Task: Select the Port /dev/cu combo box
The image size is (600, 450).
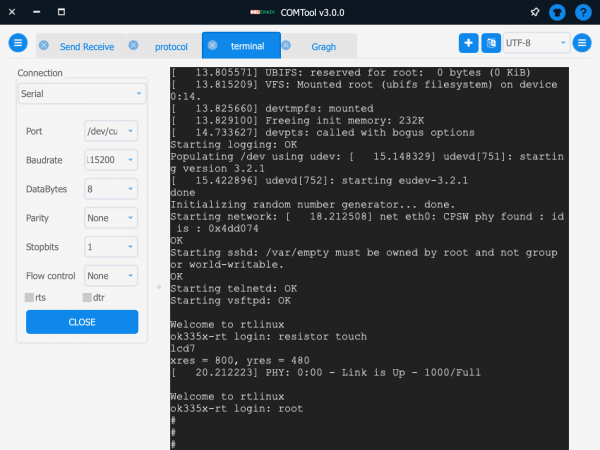Action: tap(111, 130)
